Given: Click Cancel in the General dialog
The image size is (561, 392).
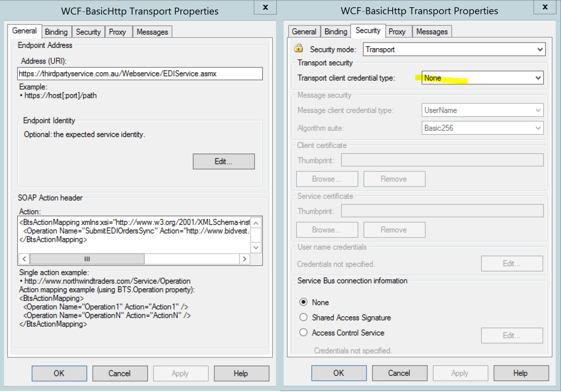Looking at the screenshot, I should [119, 373].
